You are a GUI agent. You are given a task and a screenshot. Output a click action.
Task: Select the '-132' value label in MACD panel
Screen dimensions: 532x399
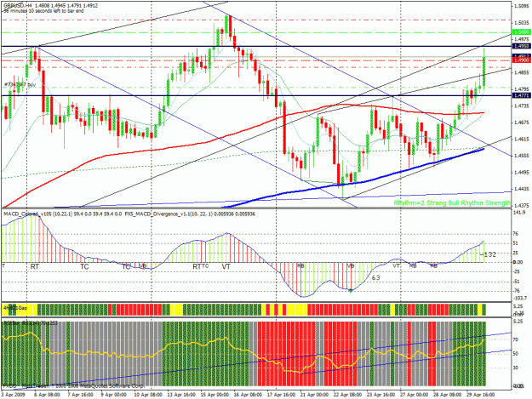pyautogui.click(x=489, y=254)
